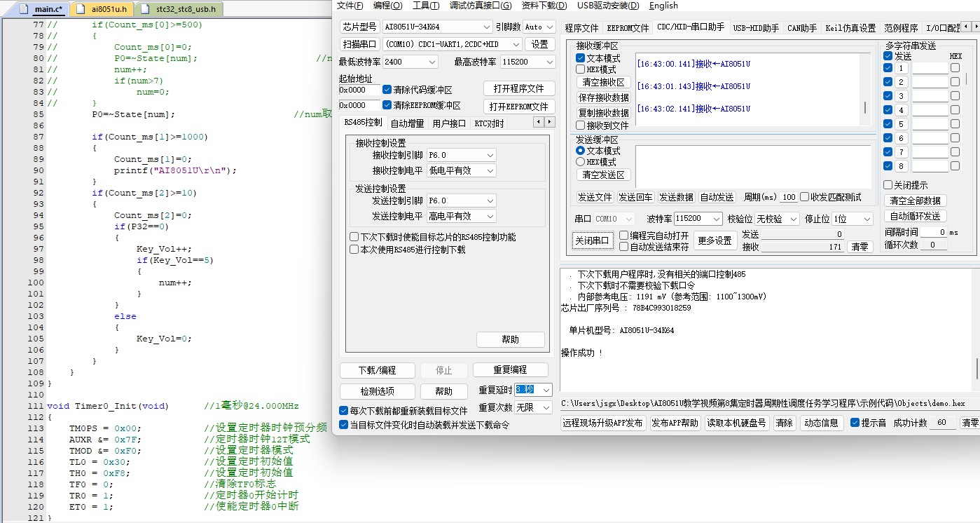This screenshot has width=980, height=523.
Task: Switch to the CAN助手 tab
Action: coord(802,28)
